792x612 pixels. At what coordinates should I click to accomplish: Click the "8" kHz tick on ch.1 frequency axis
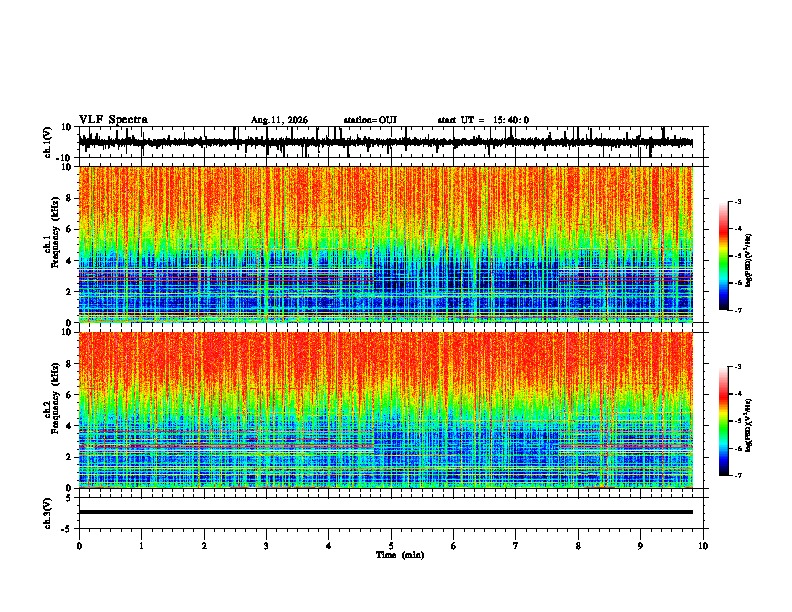tap(70, 198)
